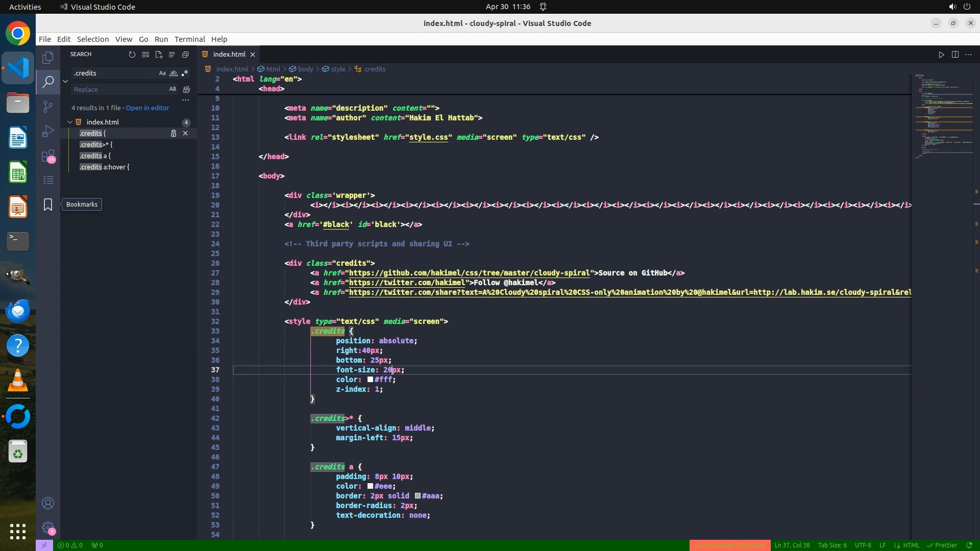
Task: Select the index.html editor tab
Action: pos(229,55)
